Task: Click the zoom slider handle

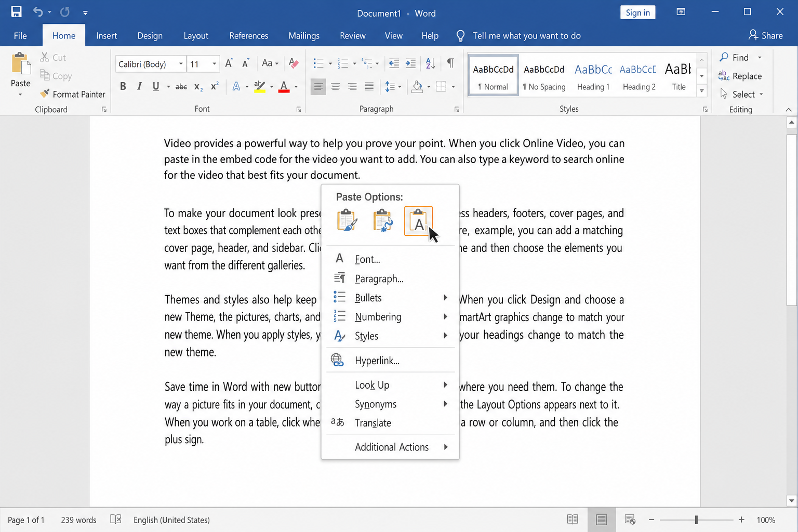Action: tap(696, 520)
